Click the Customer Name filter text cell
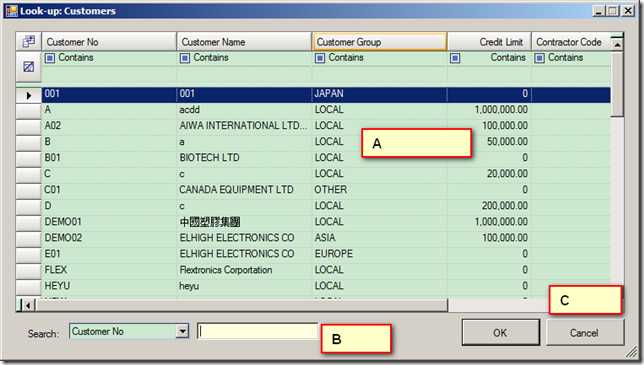 244,75
